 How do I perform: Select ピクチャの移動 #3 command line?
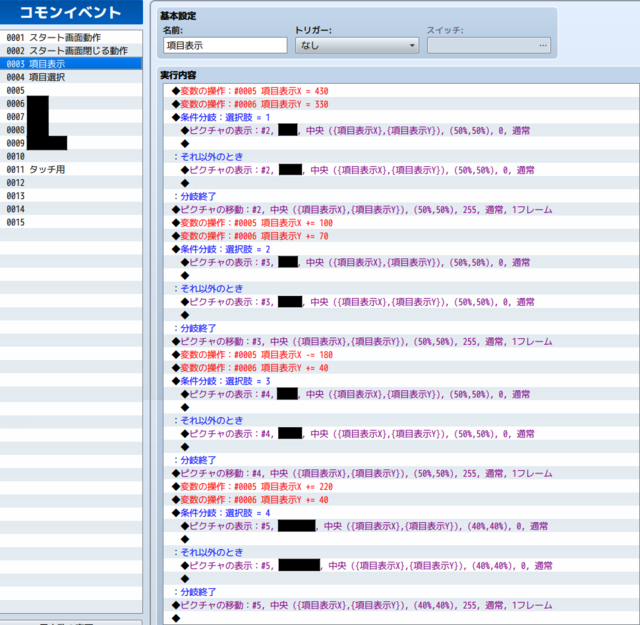tap(402, 341)
